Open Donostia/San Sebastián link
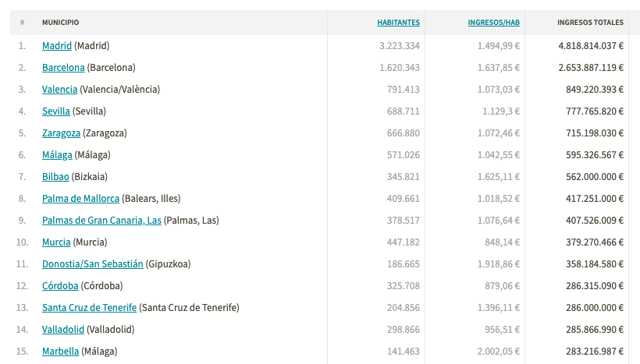The width and height of the screenshot is (640, 364). click(93, 264)
